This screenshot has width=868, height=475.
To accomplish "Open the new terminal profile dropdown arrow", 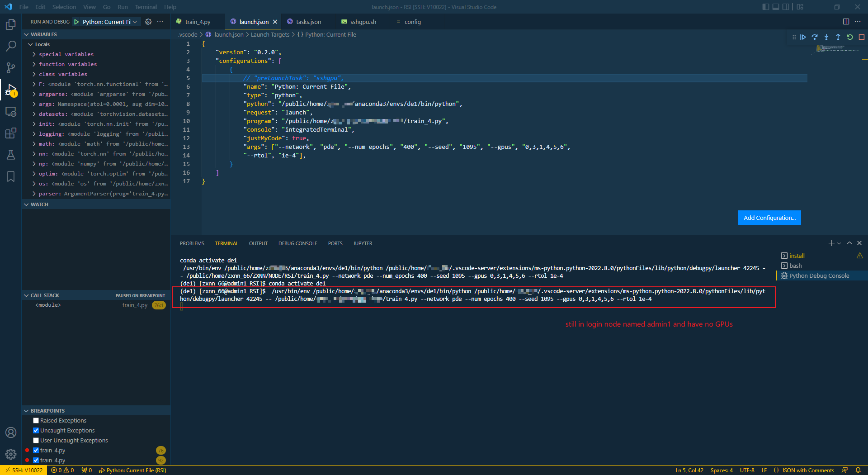I will coord(839,243).
